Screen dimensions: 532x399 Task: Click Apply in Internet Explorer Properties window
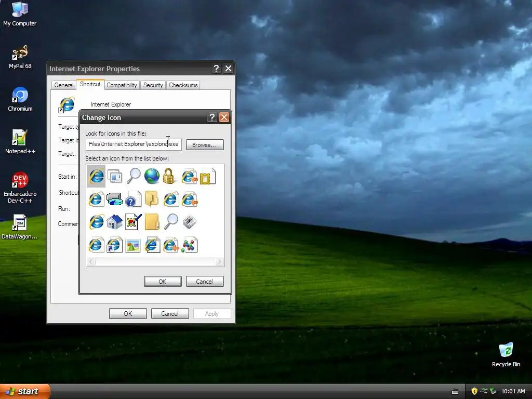tap(212, 313)
